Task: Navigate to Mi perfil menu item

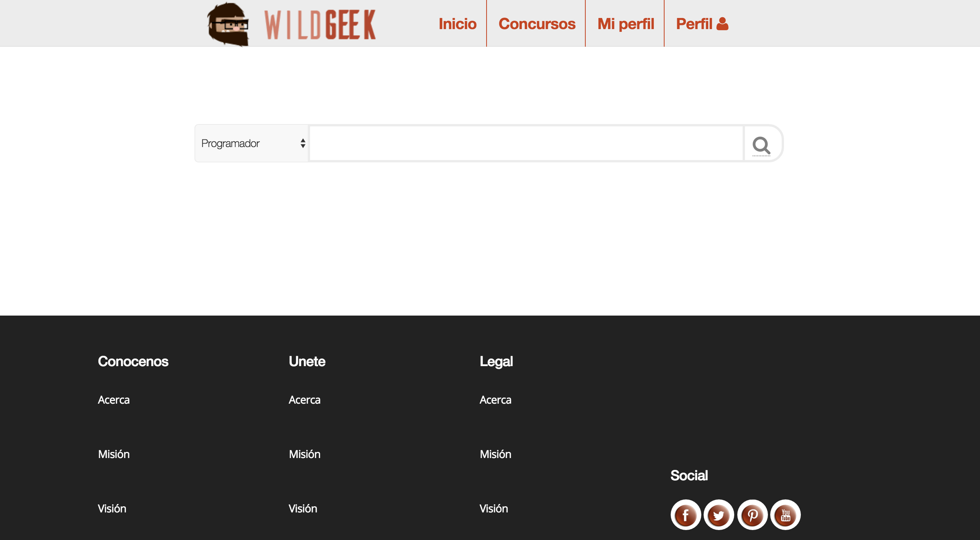Action: coord(626,24)
